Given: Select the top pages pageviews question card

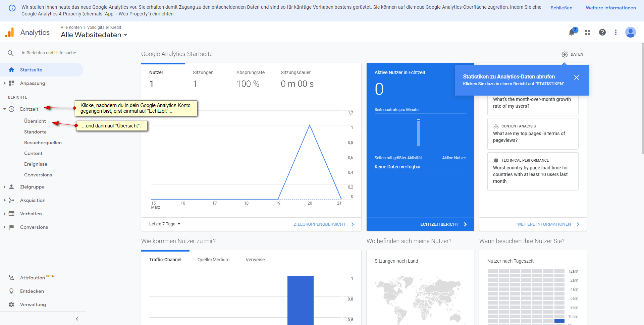Looking at the screenshot, I should [533, 134].
